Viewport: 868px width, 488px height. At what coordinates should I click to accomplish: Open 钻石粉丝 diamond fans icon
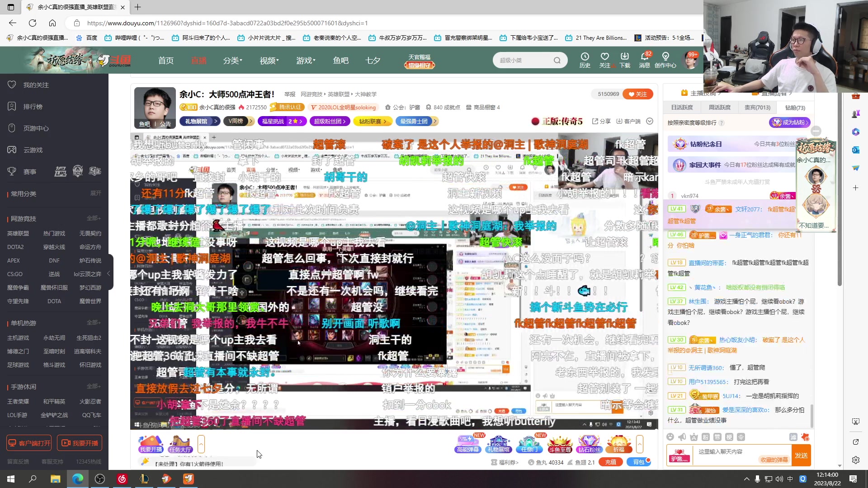tap(589, 444)
